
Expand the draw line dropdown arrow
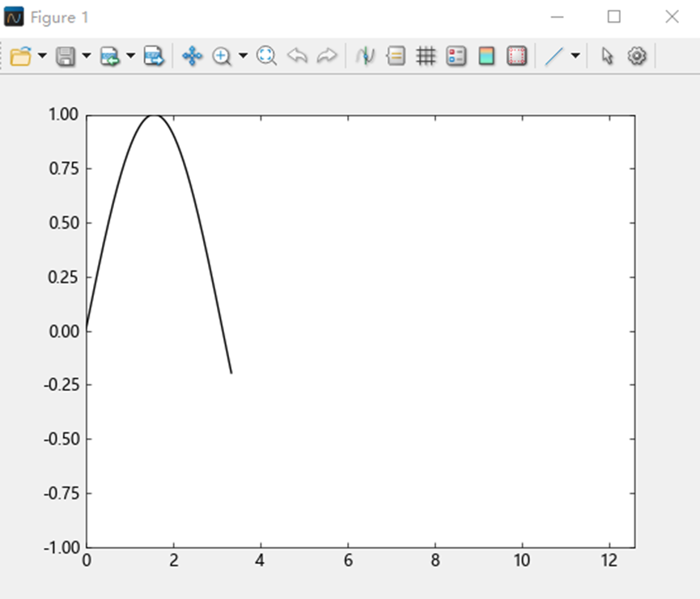575,56
